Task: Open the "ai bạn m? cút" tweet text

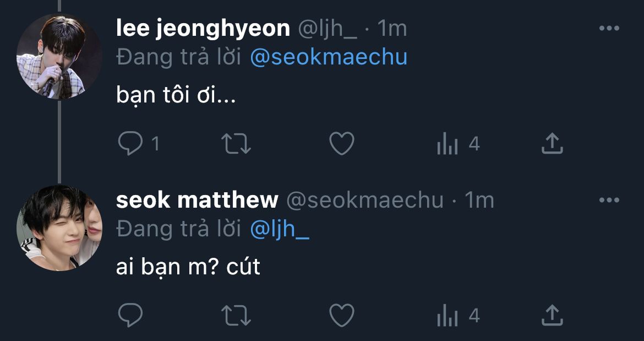Action: click(x=188, y=267)
